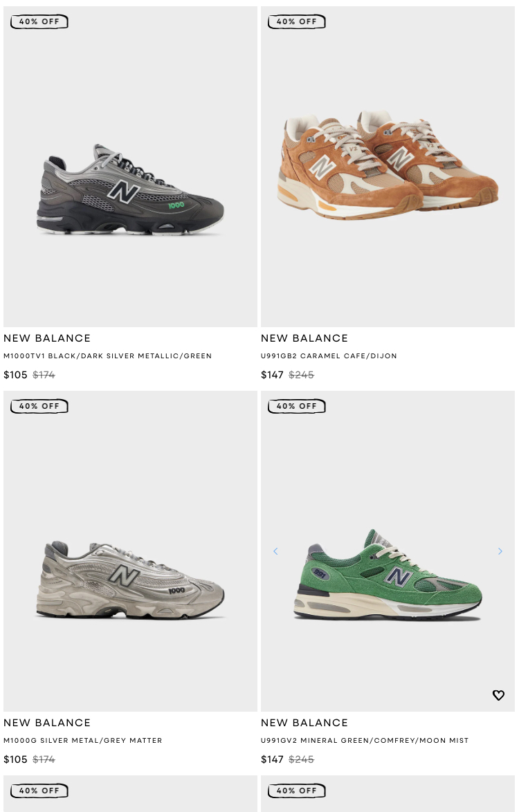Click 40% OFF badge on caramel sneaker
Viewport: 519px width, 812px height.
[297, 21]
